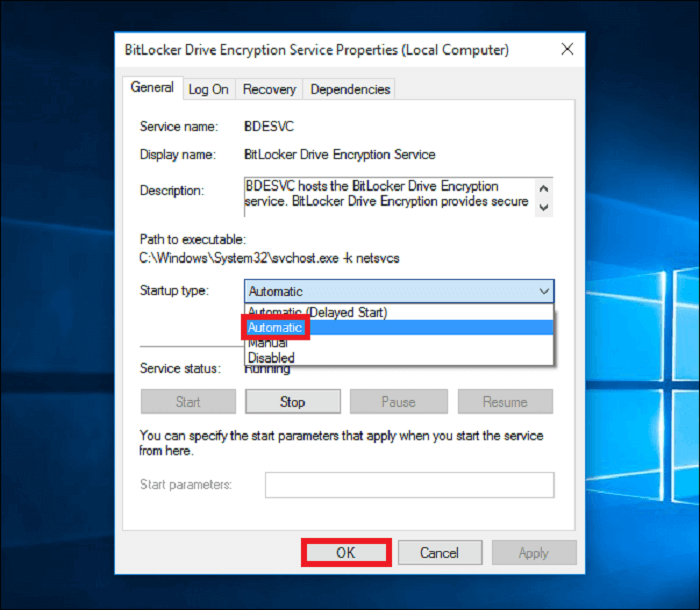Switch to the Recovery tab

269,89
